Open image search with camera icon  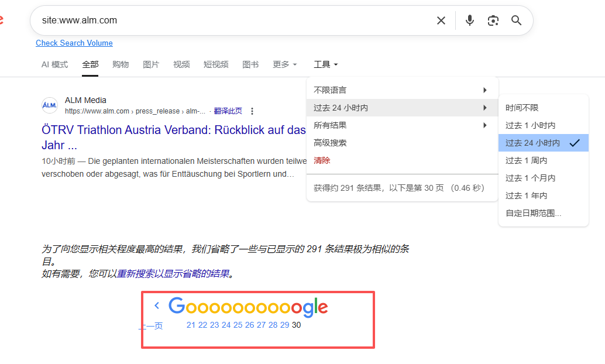pyautogui.click(x=493, y=20)
